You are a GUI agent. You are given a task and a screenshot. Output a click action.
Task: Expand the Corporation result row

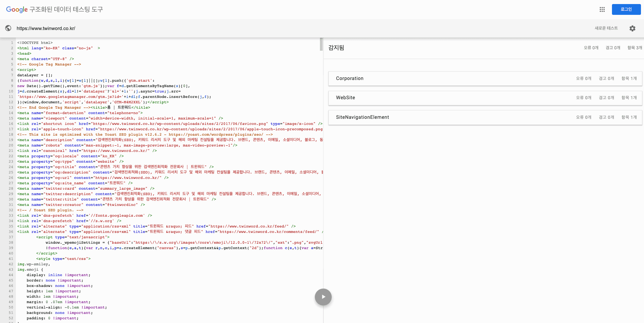pyautogui.click(x=485, y=78)
